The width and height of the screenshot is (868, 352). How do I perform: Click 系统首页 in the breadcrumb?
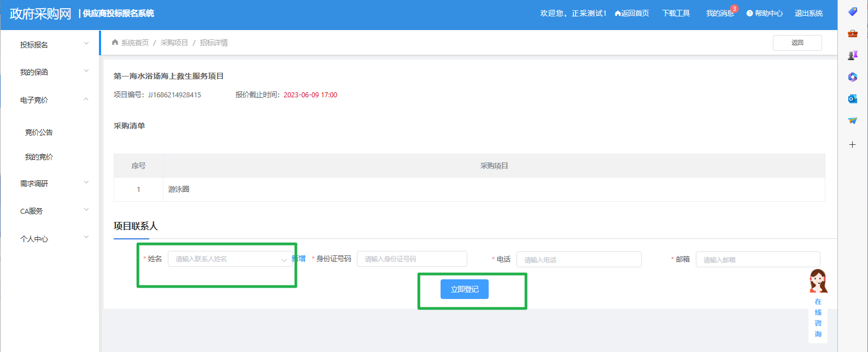134,43
